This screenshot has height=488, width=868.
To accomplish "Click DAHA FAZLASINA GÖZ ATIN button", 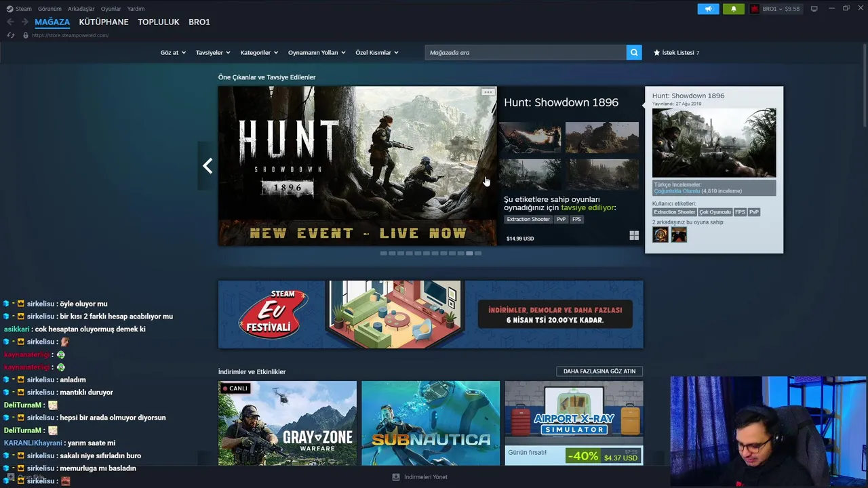I will click(x=599, y=371).
